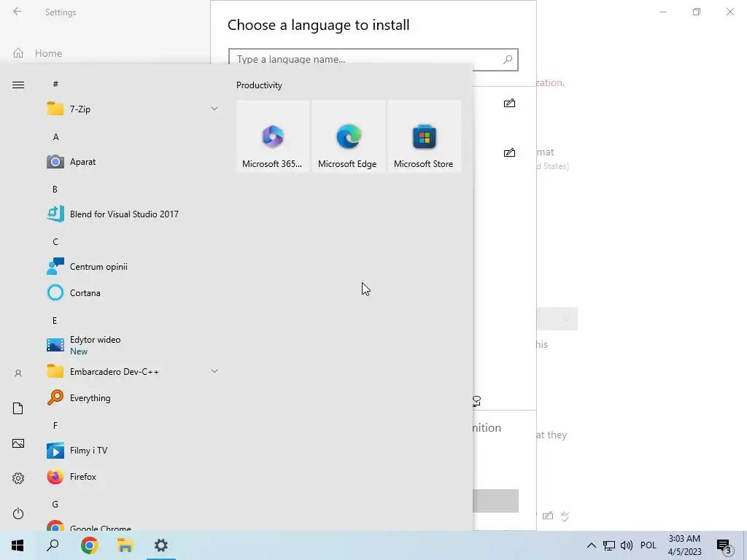Open taskbar search magnifier

coord(53,545)
